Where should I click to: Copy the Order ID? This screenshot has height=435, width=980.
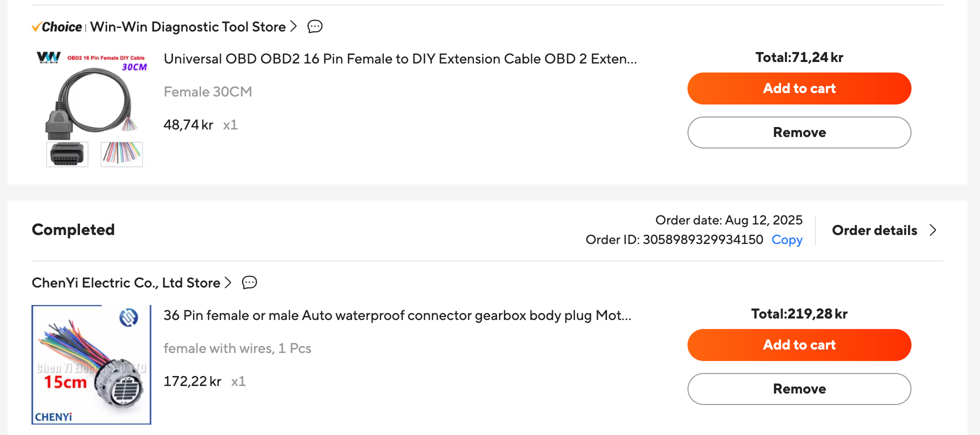[x=786, y=240]
